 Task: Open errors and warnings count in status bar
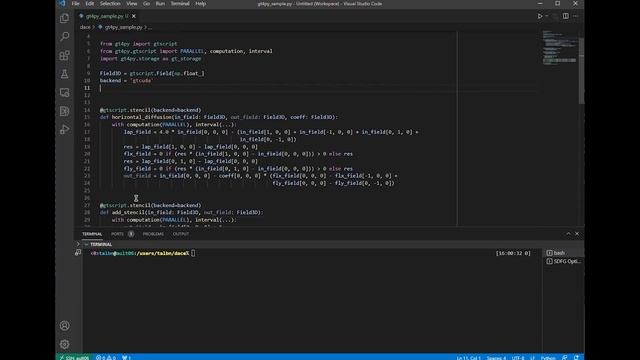(x=106, y=357)
